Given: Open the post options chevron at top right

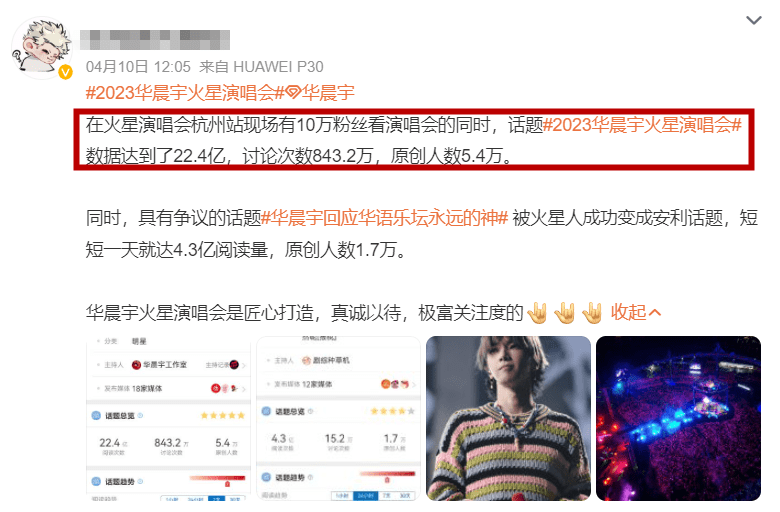Looking at the screenshot, I should pos(754,20).
